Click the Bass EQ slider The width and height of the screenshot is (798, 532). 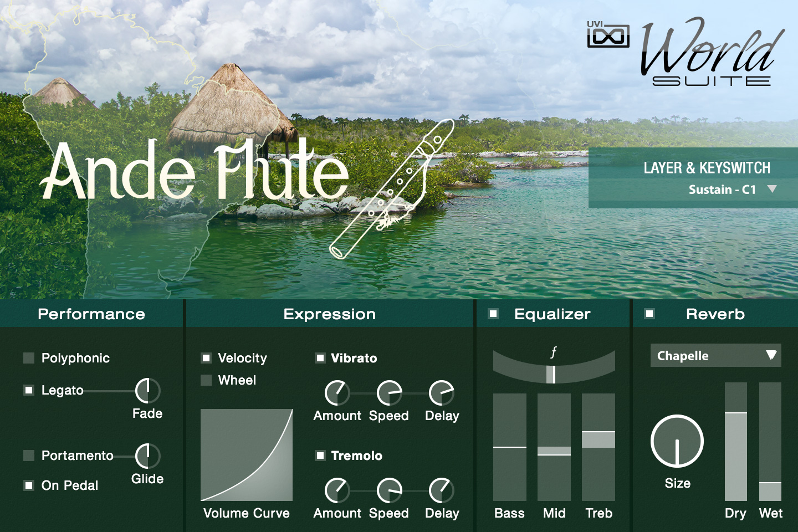pos(510,447)
